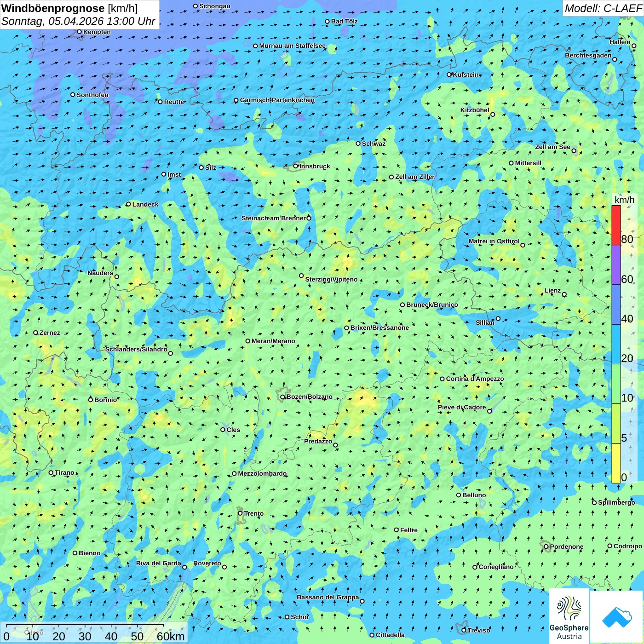Click the 'Tirano' city label
The image size is (644, 644).
(x=64, y=472)
